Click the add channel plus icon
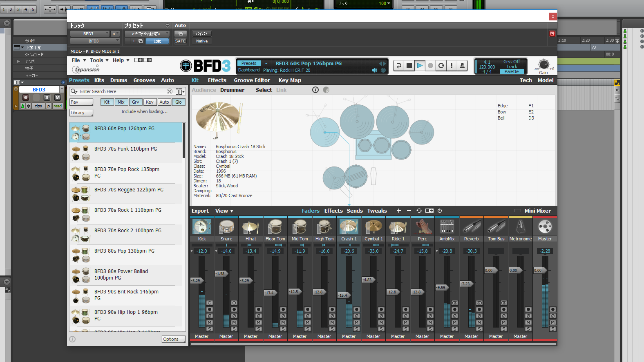 [399, 211]
